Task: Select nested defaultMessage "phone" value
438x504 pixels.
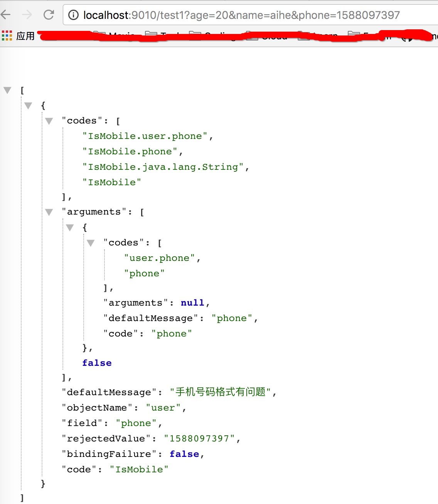Action: pyautogui.click(x=232, y=318)
